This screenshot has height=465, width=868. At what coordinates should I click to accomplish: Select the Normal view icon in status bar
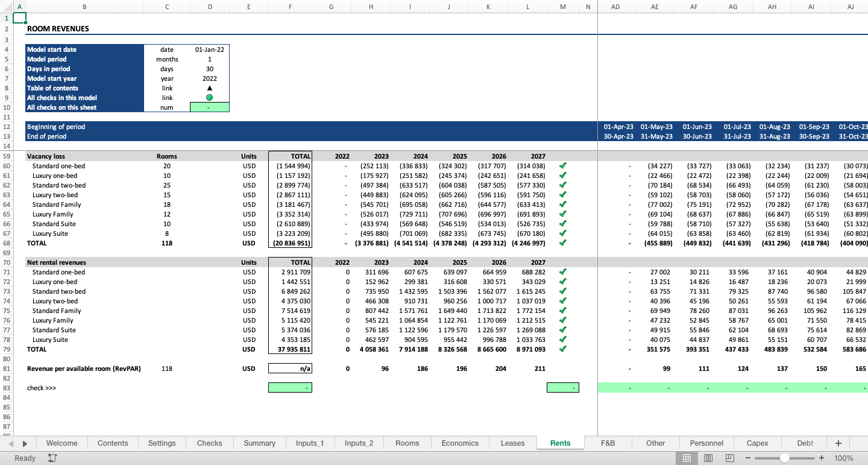pyautogui.click(x=687, y=459)
